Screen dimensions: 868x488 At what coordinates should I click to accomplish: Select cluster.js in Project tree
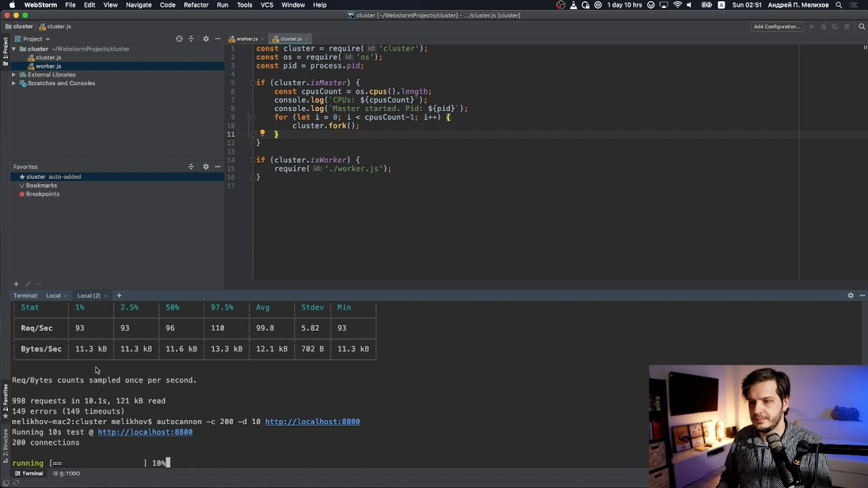coord(48,58)
